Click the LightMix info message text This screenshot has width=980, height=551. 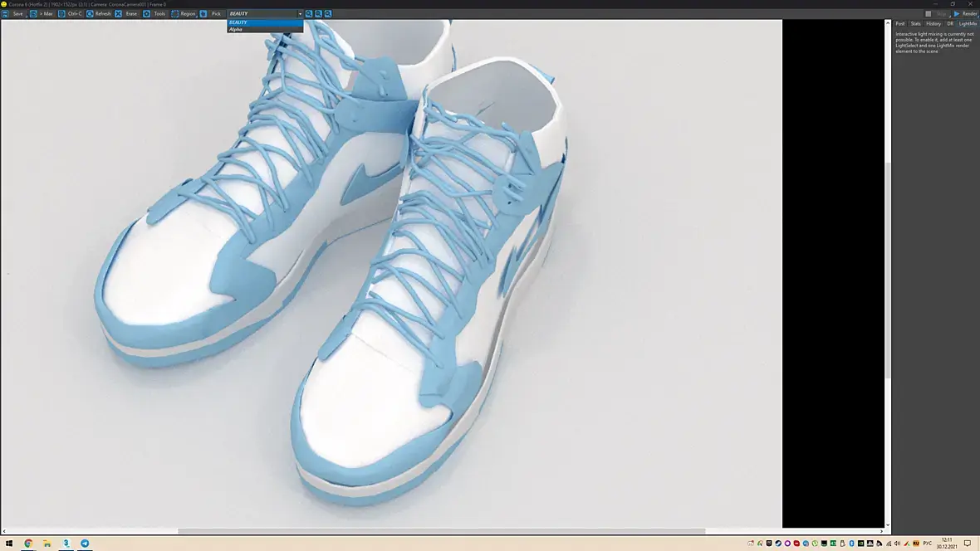[x=934, y=42]
